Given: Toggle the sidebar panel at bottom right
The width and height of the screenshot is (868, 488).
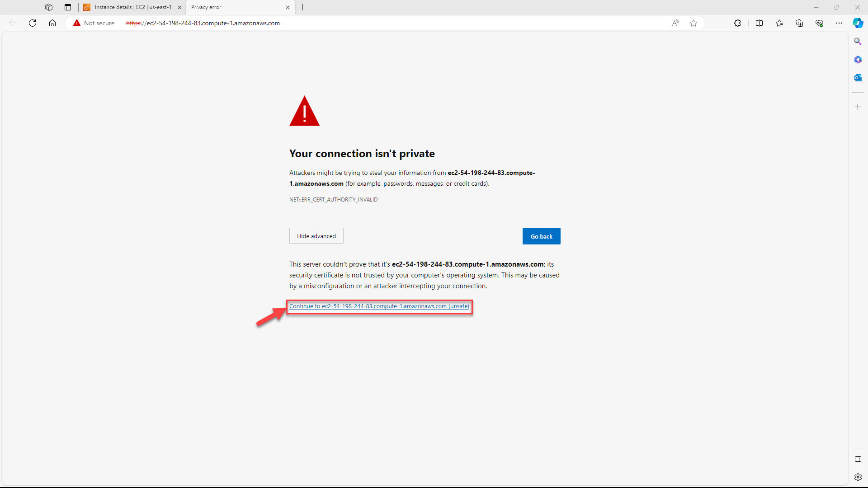Looking at the screenshot, I should [858, 459].
